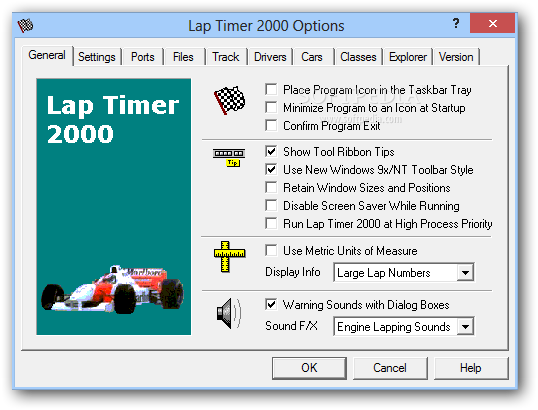Click the checkered flag icon in title bar
538x410 pixels.
pos(25,26)
